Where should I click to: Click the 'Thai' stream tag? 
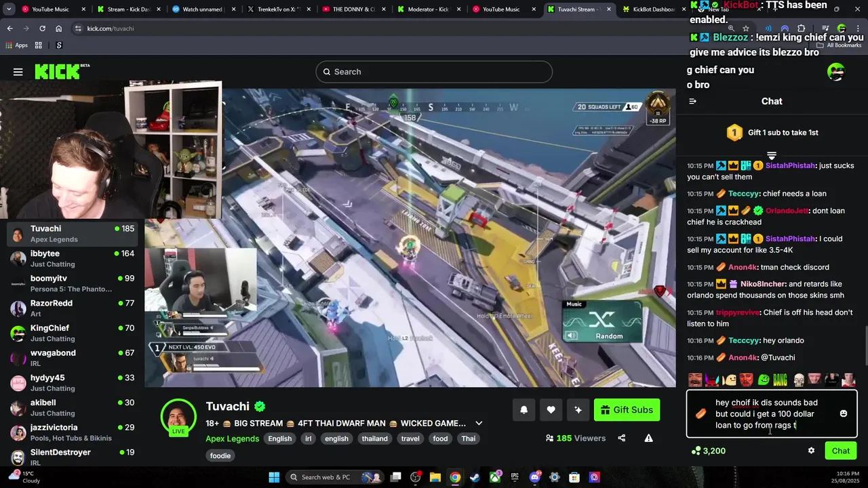[469, 439]
